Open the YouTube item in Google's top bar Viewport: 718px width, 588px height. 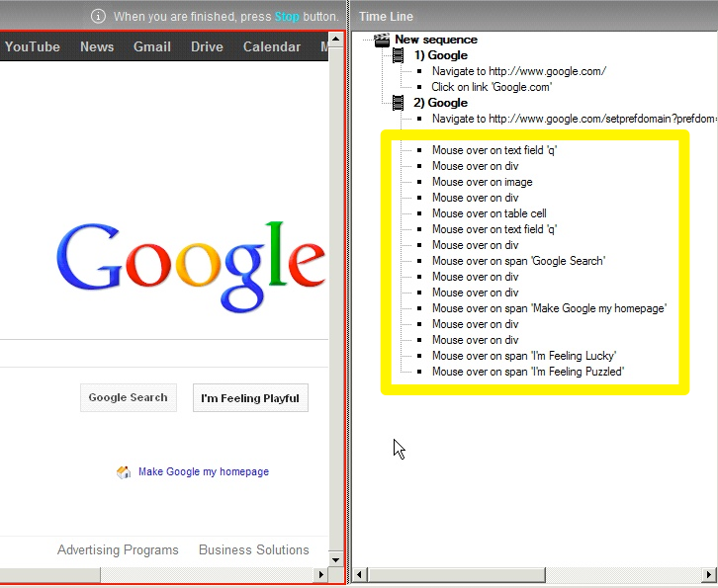[33, 46]
